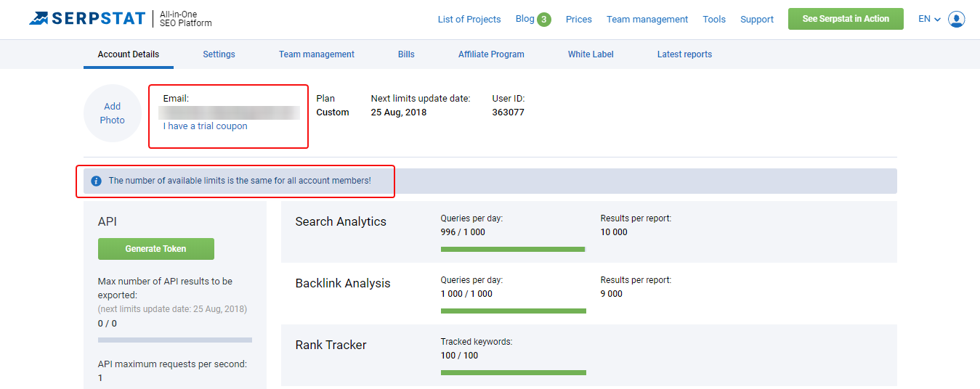Click the 9 000 results per report value
The height and width of the screenshot is (389, 980).
click(x=612, y=294)
